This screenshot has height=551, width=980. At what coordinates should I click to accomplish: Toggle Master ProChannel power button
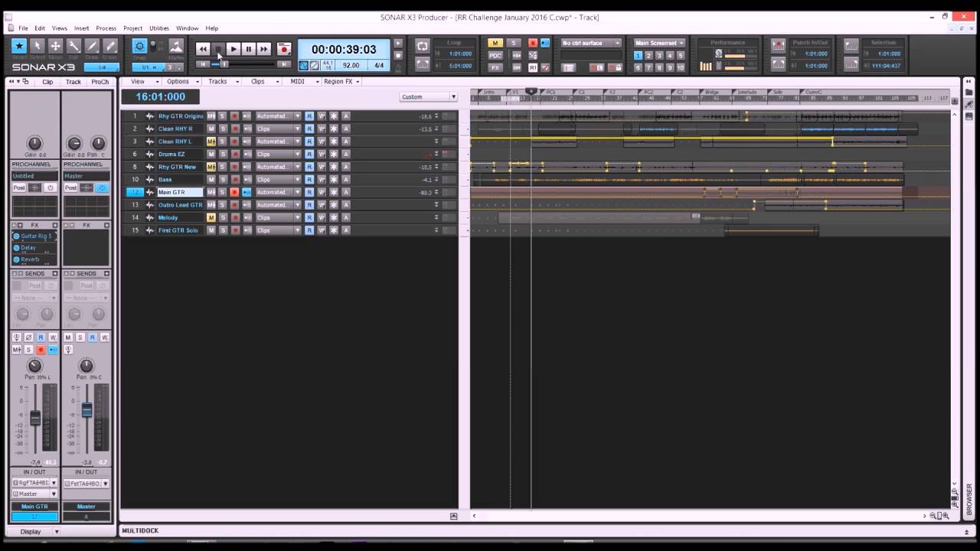click(x=103, y=187)
